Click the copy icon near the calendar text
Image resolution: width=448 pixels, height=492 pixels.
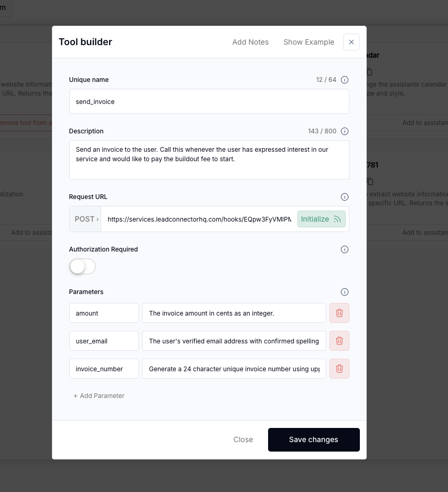tap(370, 71)
